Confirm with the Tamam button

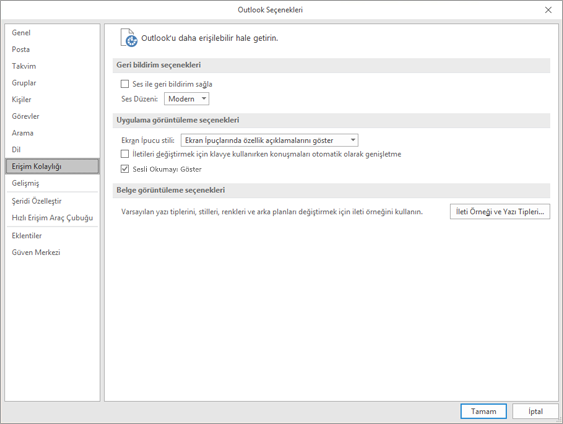point(483,411)
